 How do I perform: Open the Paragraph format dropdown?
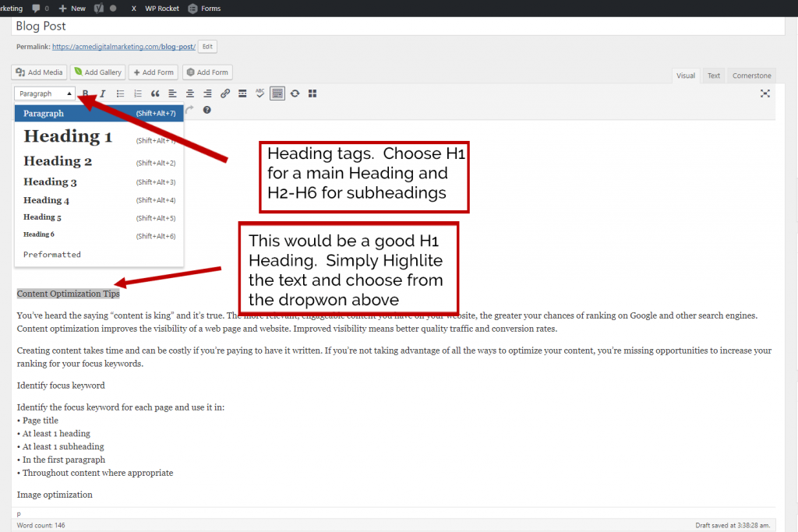pyautogui.click(x=45, y=93)
